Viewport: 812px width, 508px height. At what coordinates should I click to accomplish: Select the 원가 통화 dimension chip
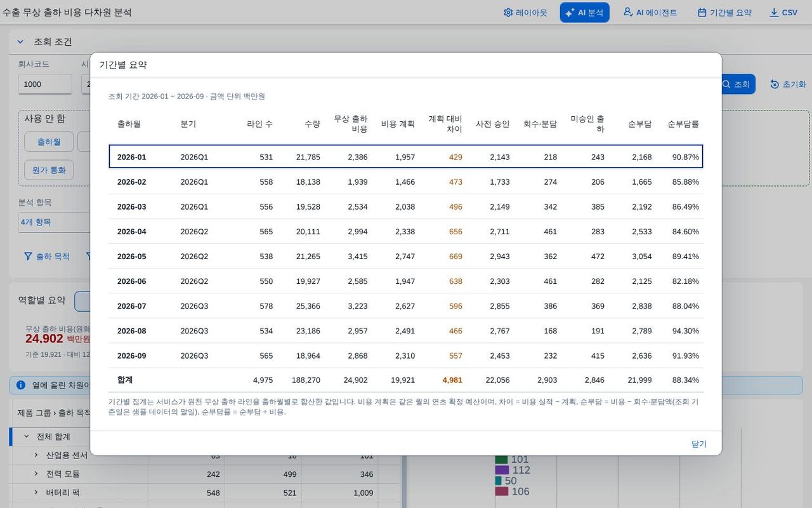(49, 170)
